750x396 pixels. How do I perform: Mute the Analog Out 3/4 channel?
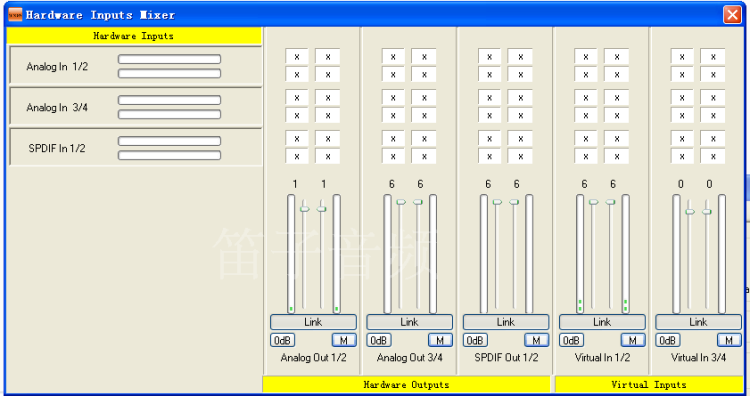pyautogui.click(x=441, y=340)
